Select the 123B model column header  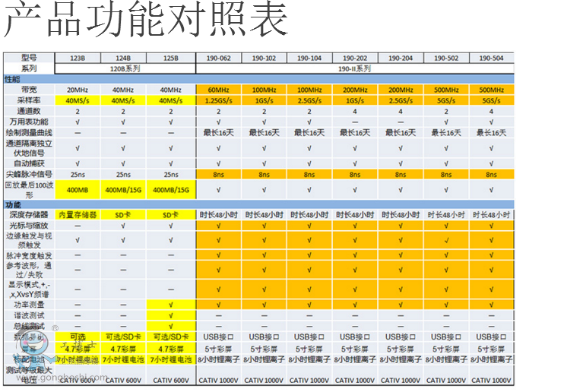coord(77,58)
